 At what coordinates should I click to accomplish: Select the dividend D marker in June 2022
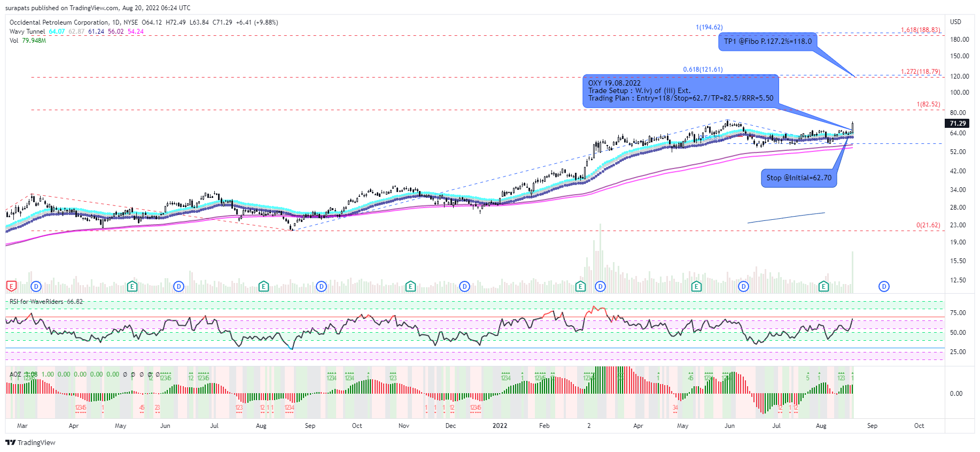[x=743, y=287]
